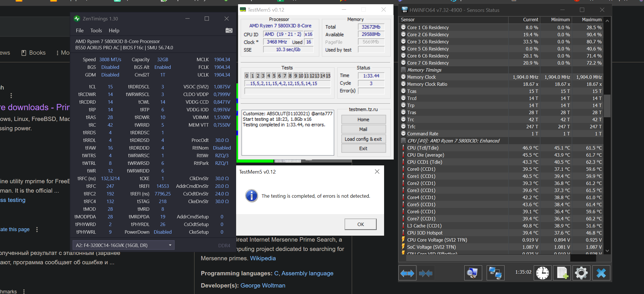Open three-dot menu beside 'ate this page'

(37, 229)
